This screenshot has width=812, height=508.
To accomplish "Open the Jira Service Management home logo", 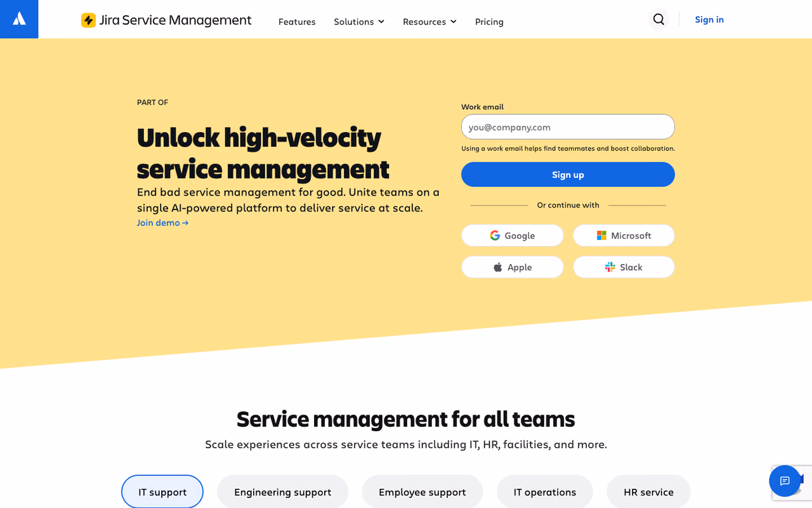I will (166, 20).
